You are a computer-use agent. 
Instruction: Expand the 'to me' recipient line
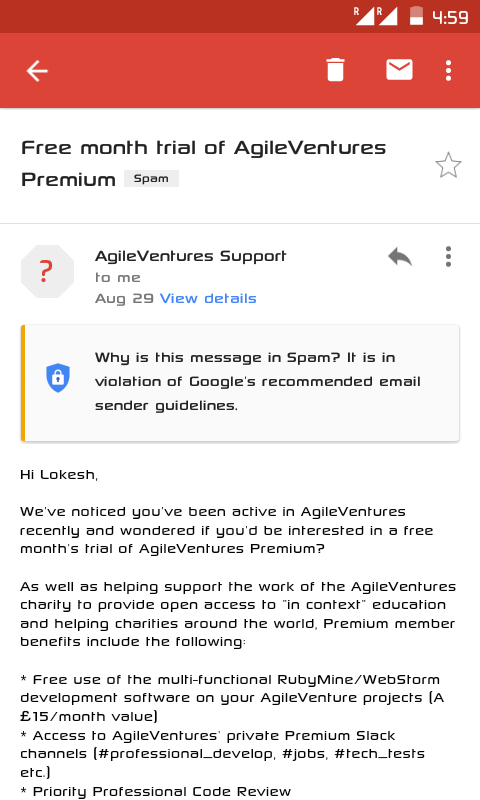click(117, 278)
